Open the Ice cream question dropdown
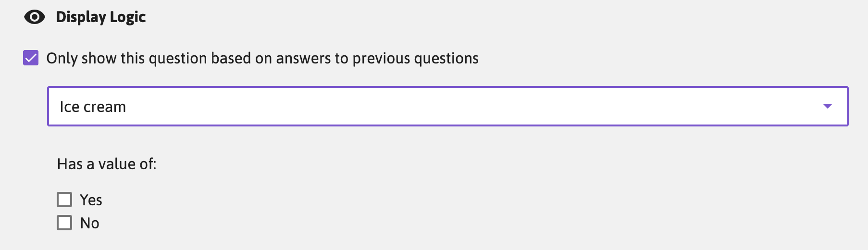The width and height of the screenshot is (868, 250). click(448, 106)
